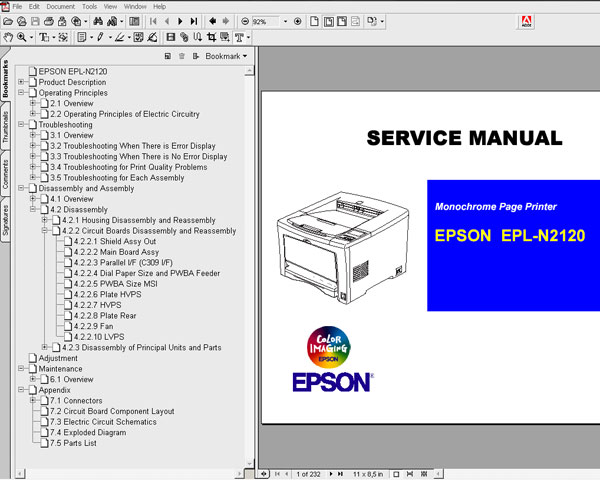This screenshot has width=600, height=480.
Task: Click the Open file toolbar icon
Action: pos(8,21)
